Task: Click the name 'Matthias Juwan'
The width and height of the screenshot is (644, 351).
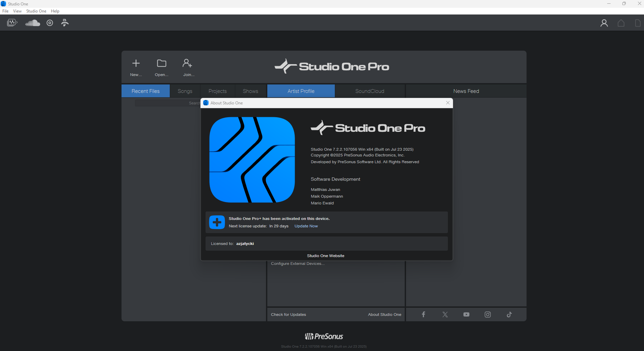Action: pos(325,190)
